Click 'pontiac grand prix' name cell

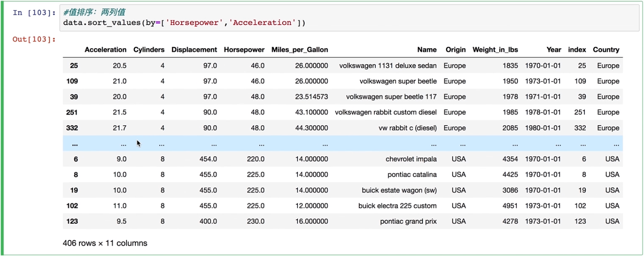(408, 221)
